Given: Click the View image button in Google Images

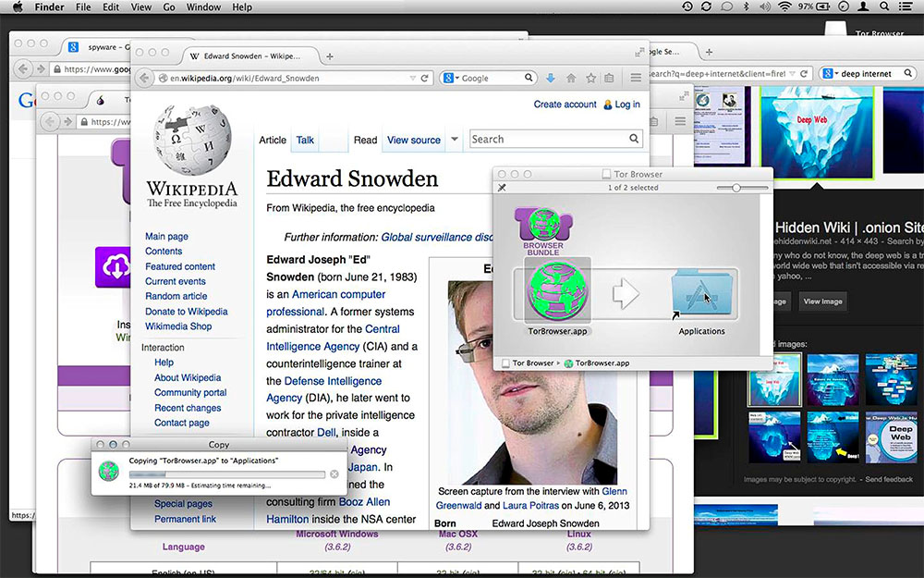Looking at the screenshot, I should pos(822,301).
